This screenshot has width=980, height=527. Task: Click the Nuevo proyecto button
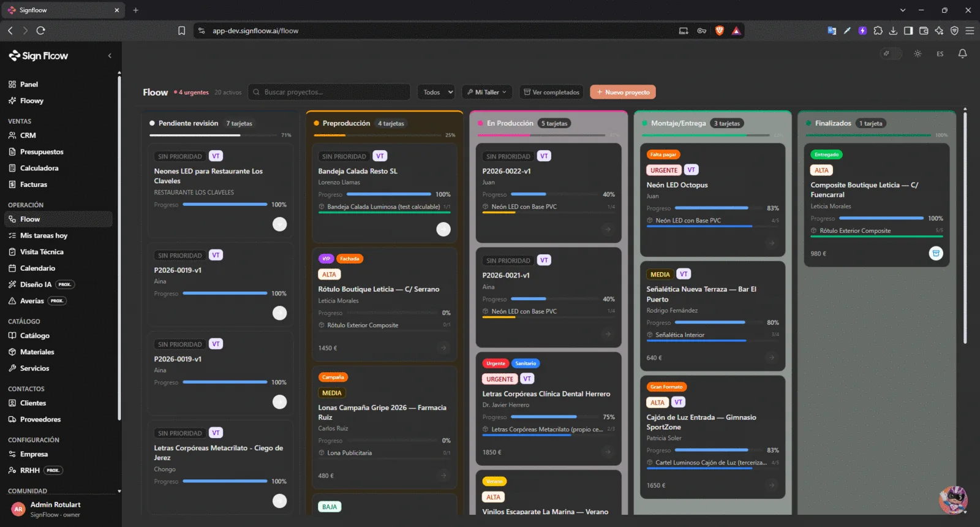[623, 92]
